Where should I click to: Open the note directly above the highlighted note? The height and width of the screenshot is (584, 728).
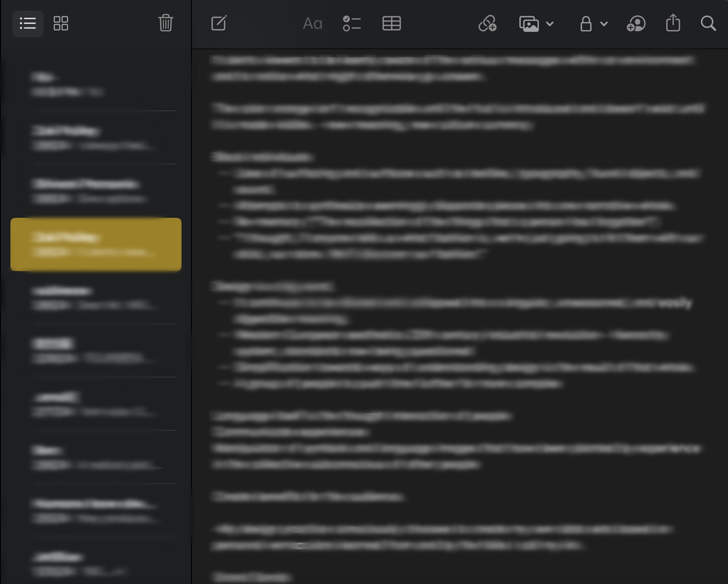coord(96,191)
